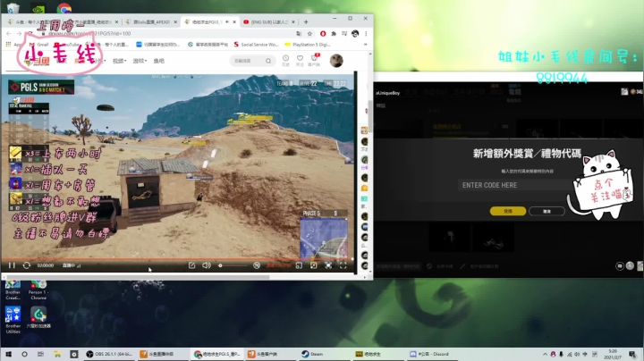Click the taskbar clock and date
The height and width of the screenshot is (361, 644).
613,354
